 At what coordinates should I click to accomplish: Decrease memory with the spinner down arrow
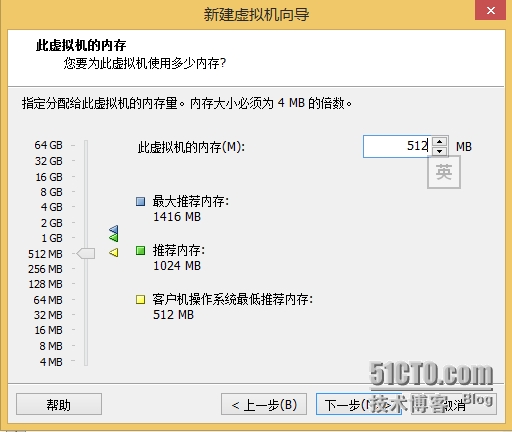click(x=440, y=151)
